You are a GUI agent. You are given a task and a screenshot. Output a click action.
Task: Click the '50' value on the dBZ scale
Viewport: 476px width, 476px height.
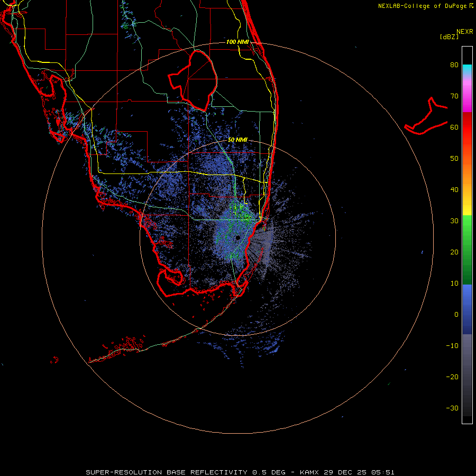(x=454, y=159)
